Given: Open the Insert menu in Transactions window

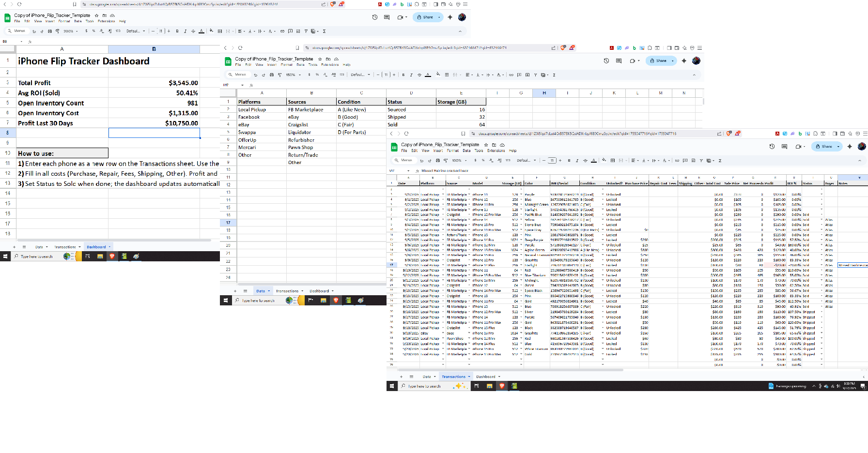Looking at the screenshot, I should coord(438,151).
